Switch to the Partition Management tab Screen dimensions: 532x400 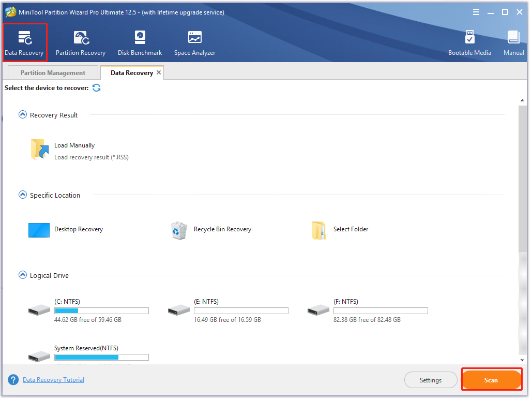point(53,72)
